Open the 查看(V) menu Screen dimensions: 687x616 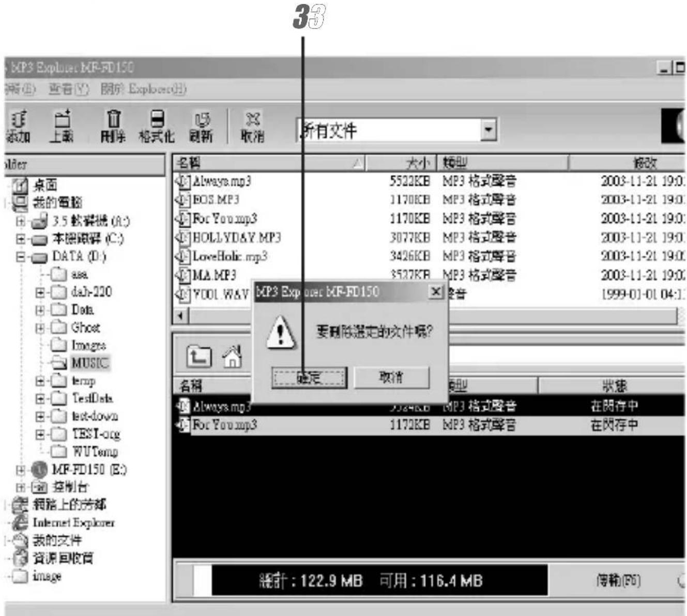point(69,89)
